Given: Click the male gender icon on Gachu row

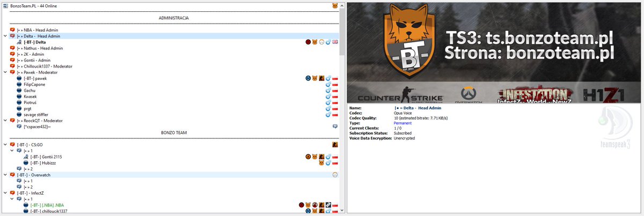Looking at the screenshot, I should (x=328, y=90).
